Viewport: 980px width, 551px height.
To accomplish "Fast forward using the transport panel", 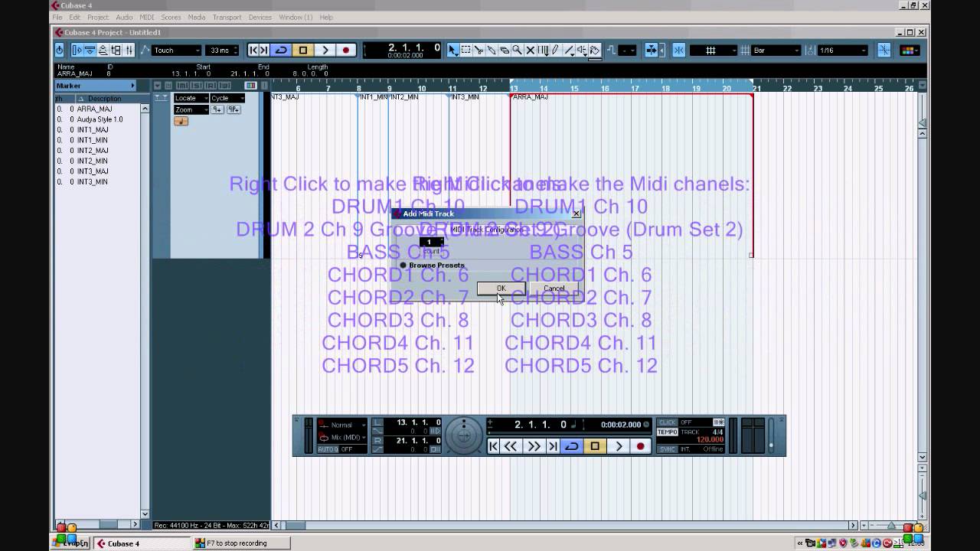I will click(x=534, y=446).
